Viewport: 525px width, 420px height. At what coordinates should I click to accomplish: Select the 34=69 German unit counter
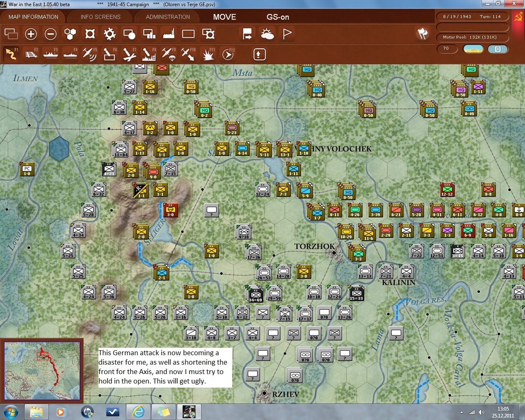pyautogui.click(x=255, y=294)
